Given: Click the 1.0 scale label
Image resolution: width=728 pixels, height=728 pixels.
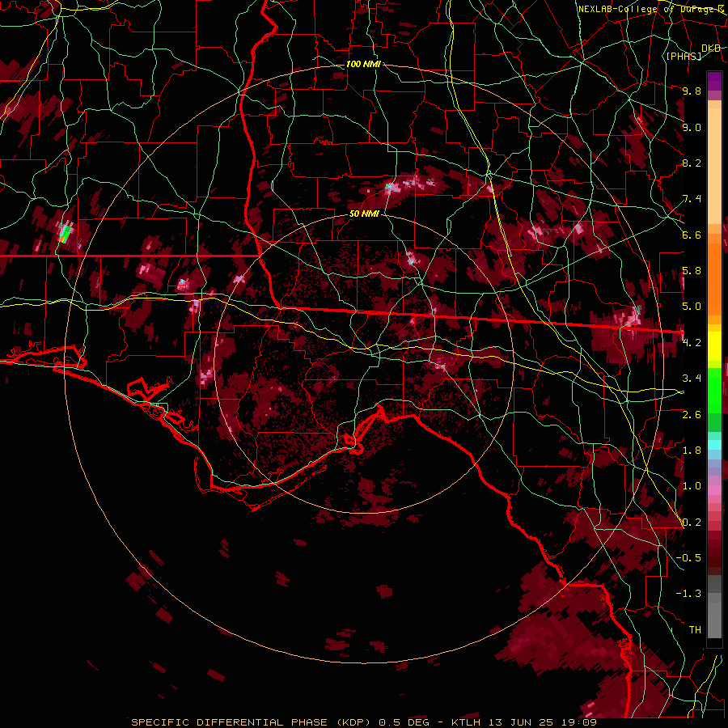Looking at the screenshot, I should click(x=692, y=486).
